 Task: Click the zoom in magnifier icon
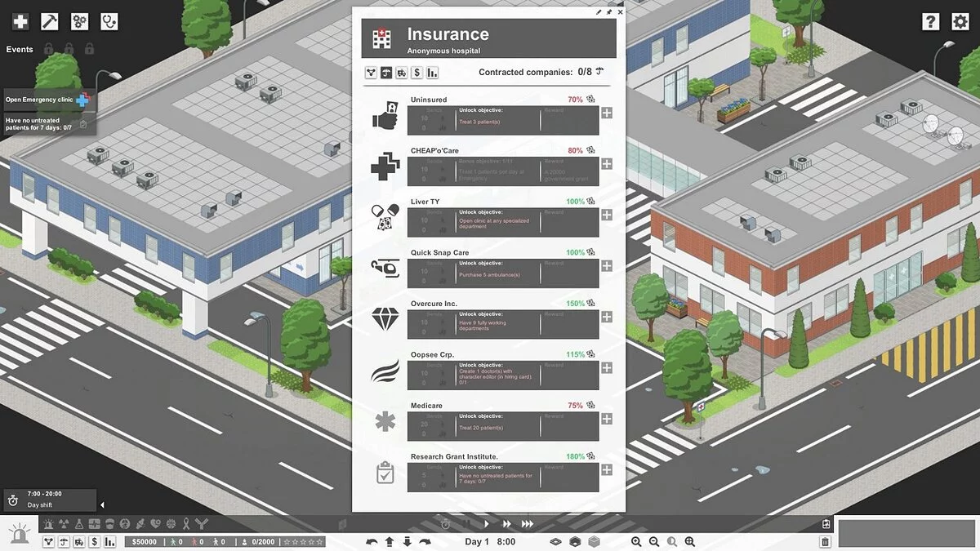pos(637,541)
